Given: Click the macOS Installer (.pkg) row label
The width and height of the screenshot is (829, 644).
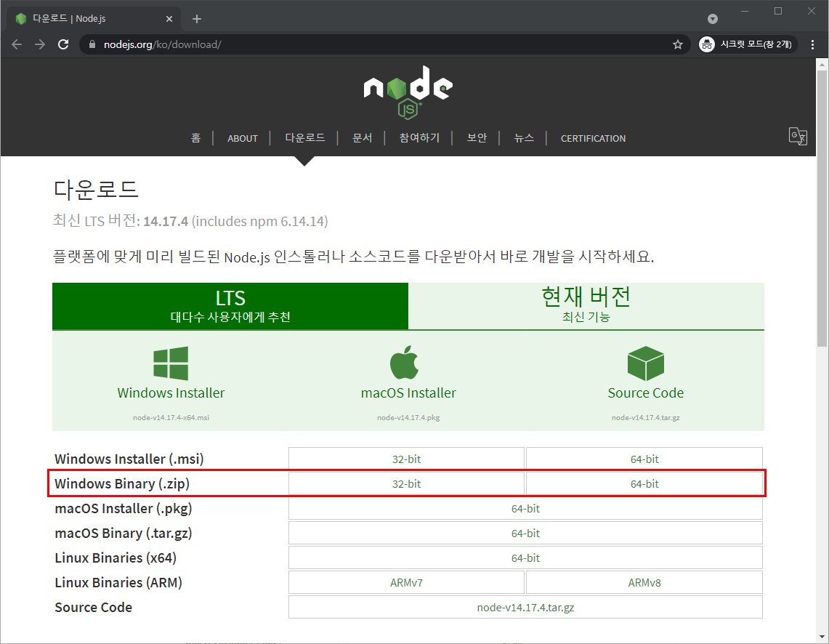Looking at the screenshot, I should coord(124,509).
